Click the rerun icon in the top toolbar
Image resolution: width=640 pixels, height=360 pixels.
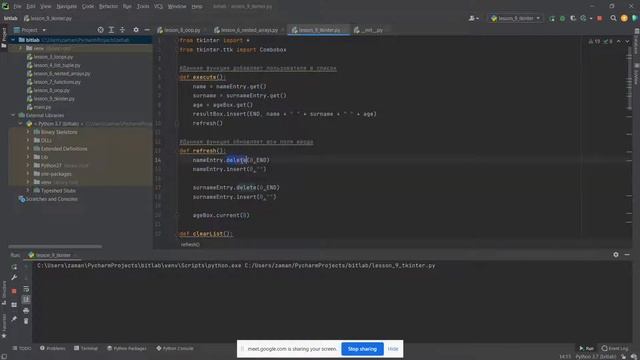point(552,18)
